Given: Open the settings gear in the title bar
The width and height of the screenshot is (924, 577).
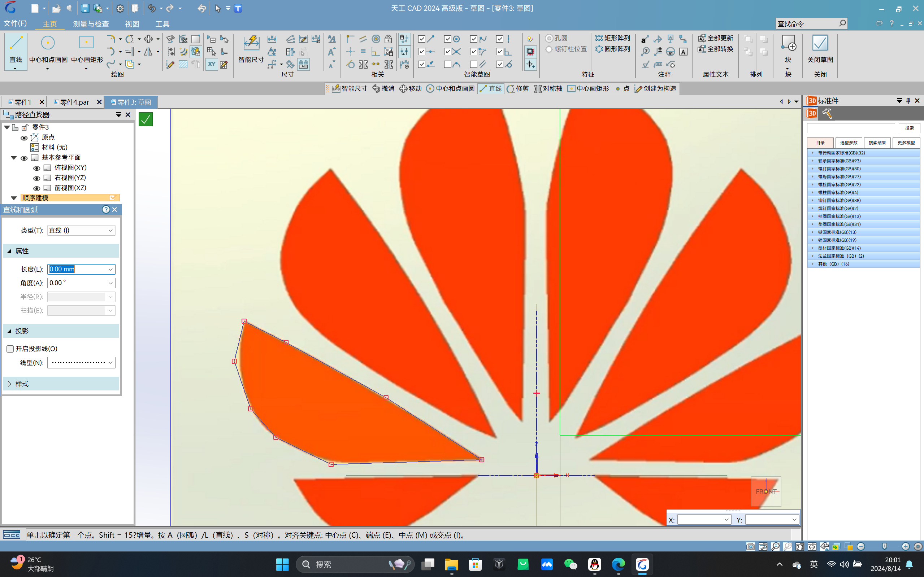Looking at the screenshot, I should pos(120,8).
